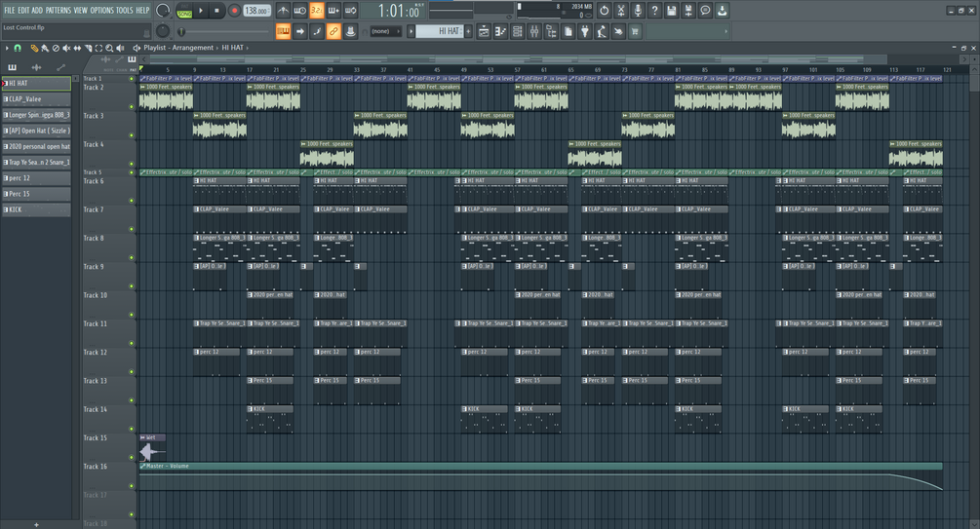Select the KICK pattern in picker
The width and height of the screenshot is (980, 529).
[36, 209]
